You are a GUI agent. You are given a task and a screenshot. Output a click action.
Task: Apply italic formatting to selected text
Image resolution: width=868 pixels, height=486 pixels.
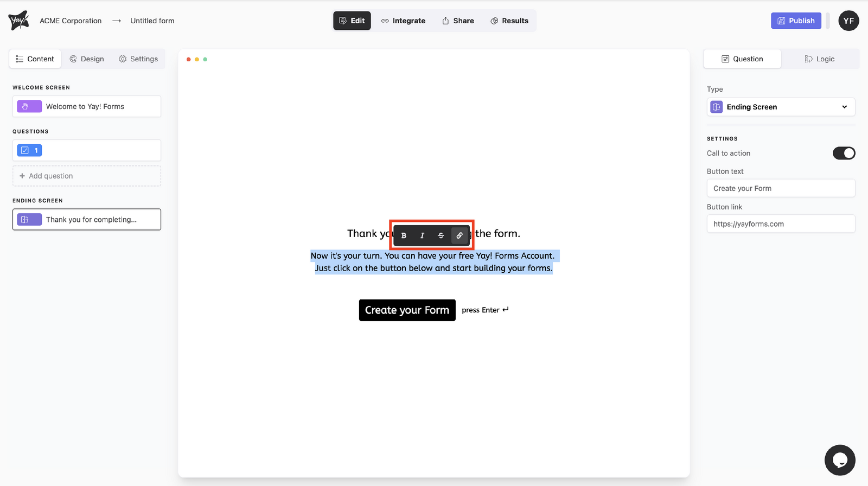point(422,235)
